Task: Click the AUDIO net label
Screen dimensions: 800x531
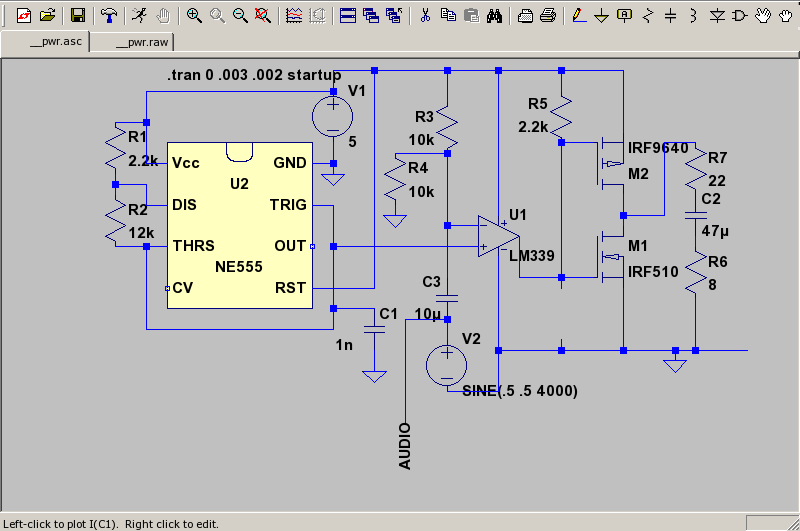Action: pyautogui.click(x=405, y=446)
